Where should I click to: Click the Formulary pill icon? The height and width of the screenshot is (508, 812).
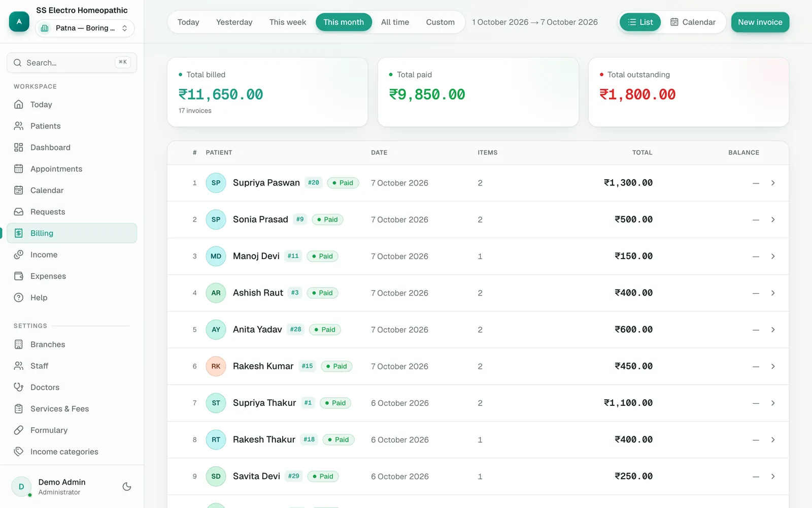click(19, 430)
